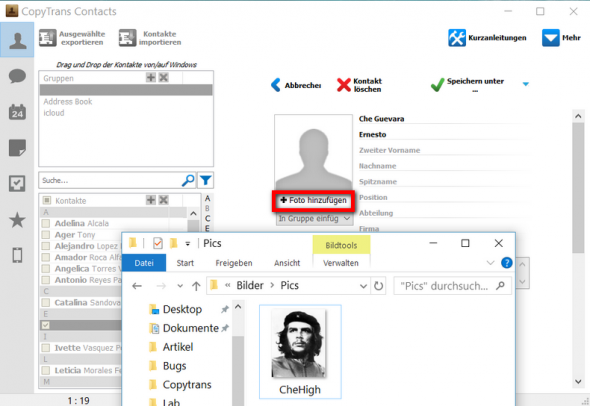Click the Spitzname field
This screenshot has width=590, height=406.
pyautogui.click(x=444, y=182)
